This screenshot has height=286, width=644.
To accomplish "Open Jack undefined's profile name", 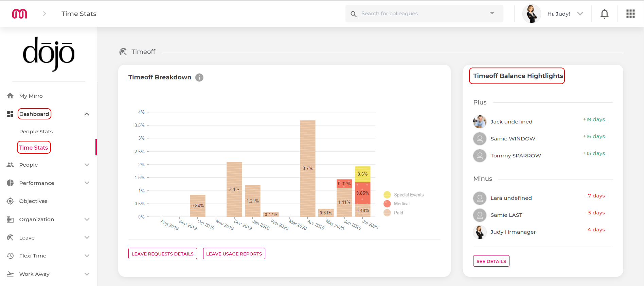I will pos(511,122).
